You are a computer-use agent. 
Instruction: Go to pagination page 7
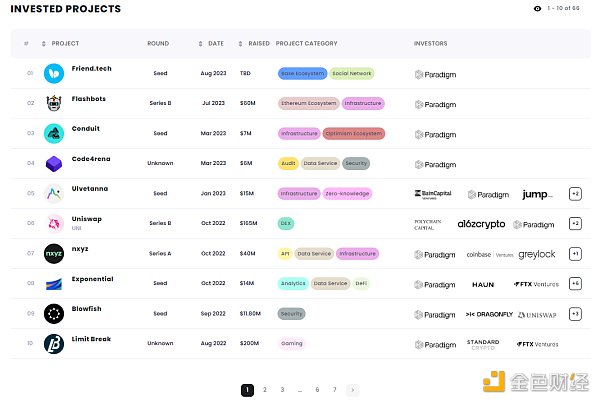click(x=335, y=390)
